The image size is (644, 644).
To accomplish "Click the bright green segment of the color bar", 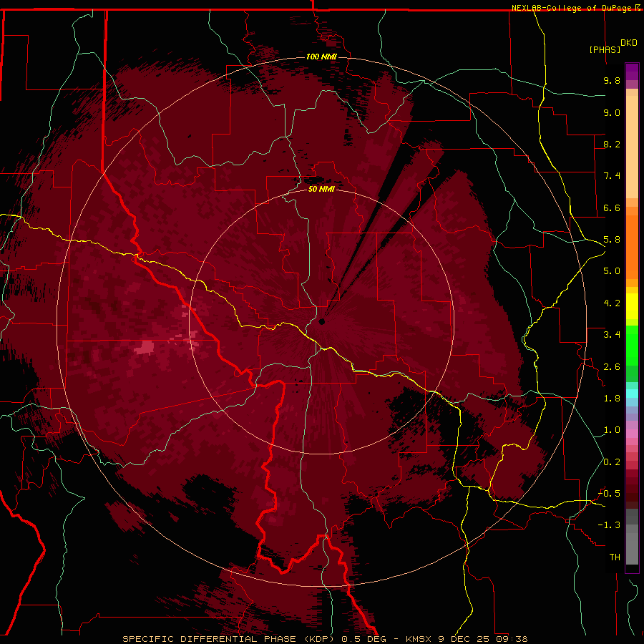I will pyautogui.click(x=632, y=345).
